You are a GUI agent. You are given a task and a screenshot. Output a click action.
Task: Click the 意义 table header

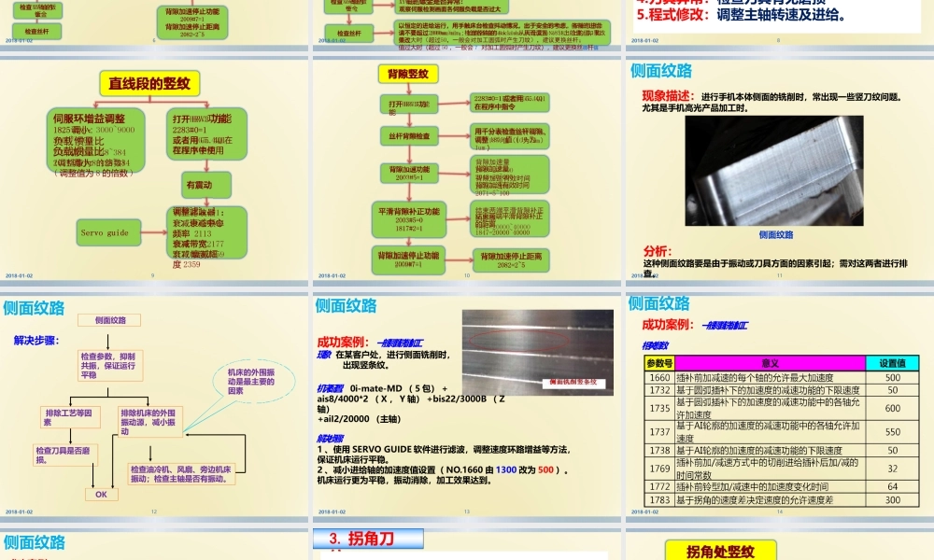[771, 363]
